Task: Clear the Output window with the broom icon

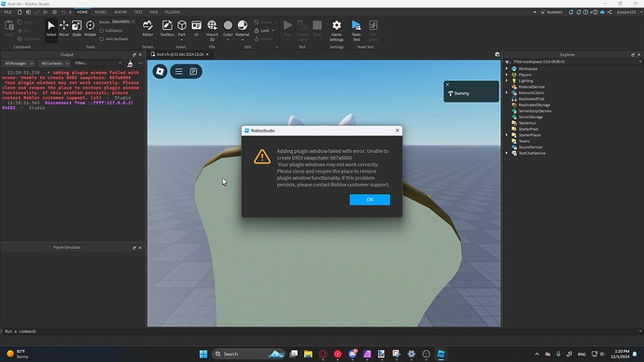Action: (x=130, y=63)
